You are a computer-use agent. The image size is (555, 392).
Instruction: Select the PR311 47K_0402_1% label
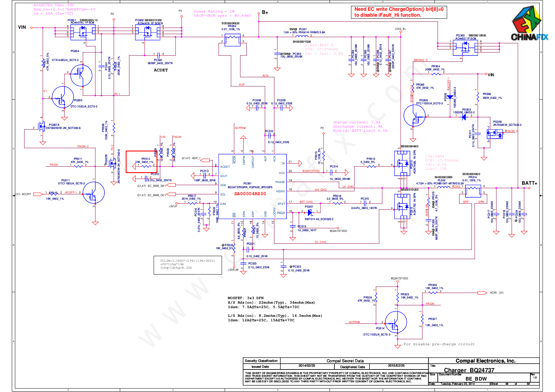(79, 160)
